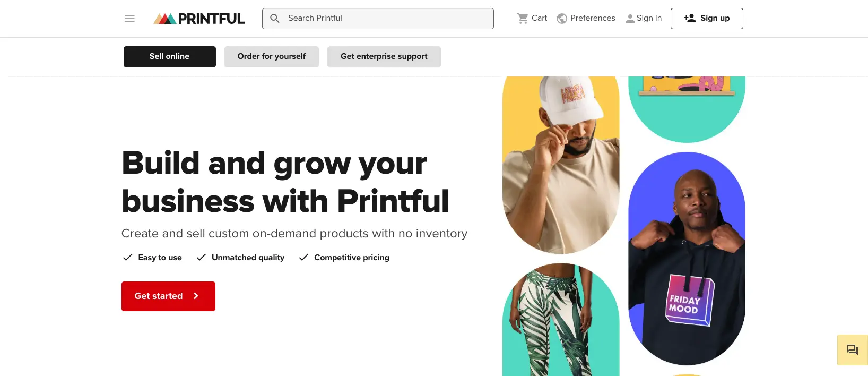Click the Easy to use checkmark
868x376 pixels.
(127, 257)
